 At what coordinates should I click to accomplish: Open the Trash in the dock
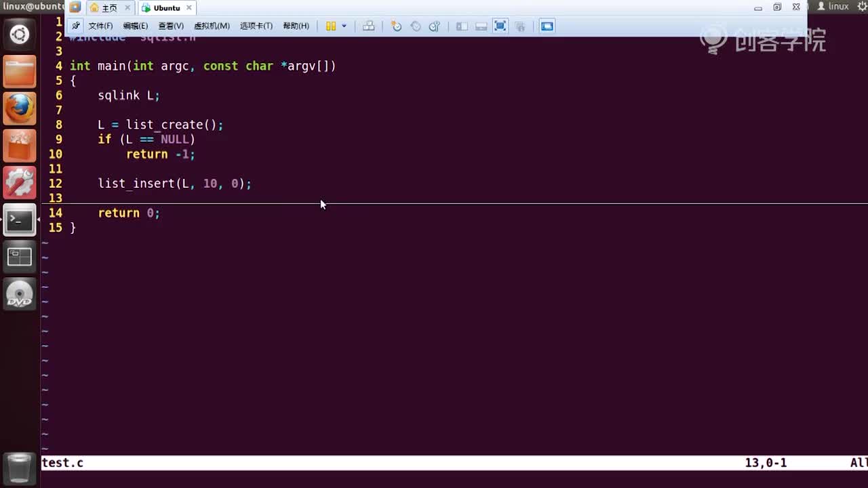(x=20, y=468)
